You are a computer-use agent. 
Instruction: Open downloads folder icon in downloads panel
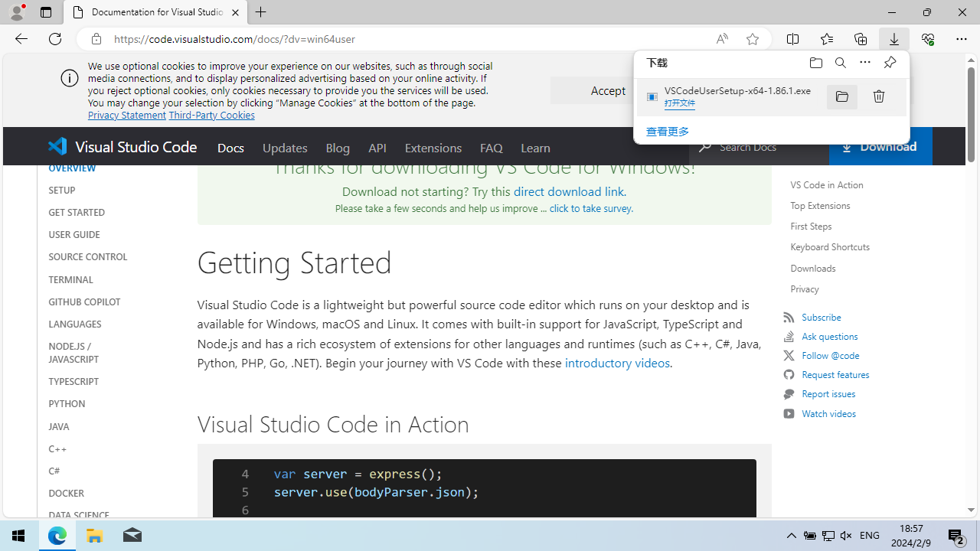(816, 63)
